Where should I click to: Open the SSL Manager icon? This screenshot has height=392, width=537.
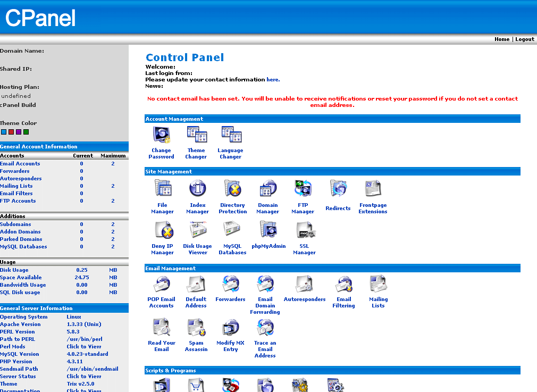coord(304,230)
